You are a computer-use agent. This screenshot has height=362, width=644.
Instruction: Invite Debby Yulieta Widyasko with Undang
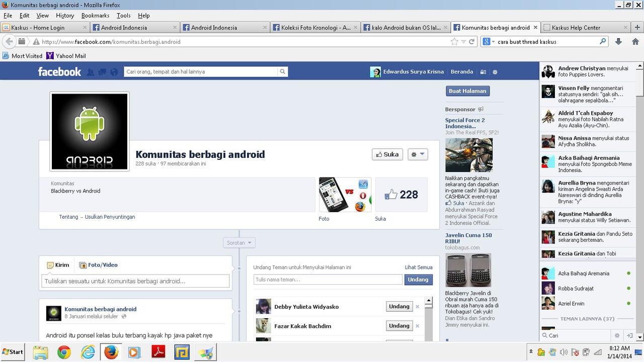pos(399,306)
